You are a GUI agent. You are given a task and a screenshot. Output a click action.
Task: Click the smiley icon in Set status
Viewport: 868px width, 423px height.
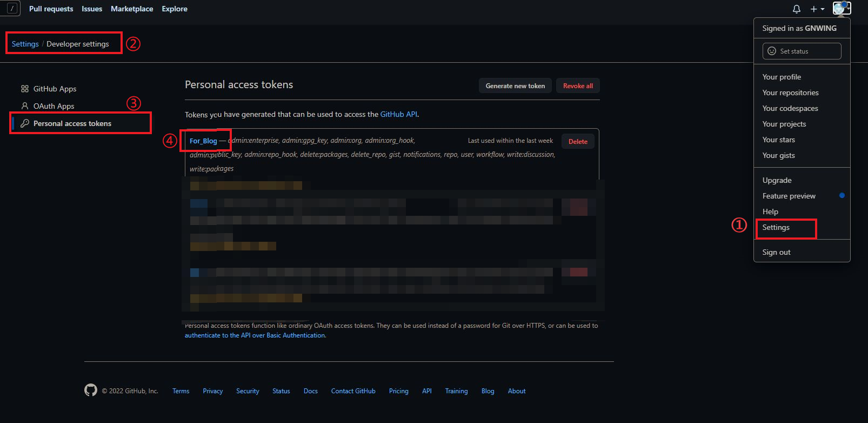(x=772, y=51)
